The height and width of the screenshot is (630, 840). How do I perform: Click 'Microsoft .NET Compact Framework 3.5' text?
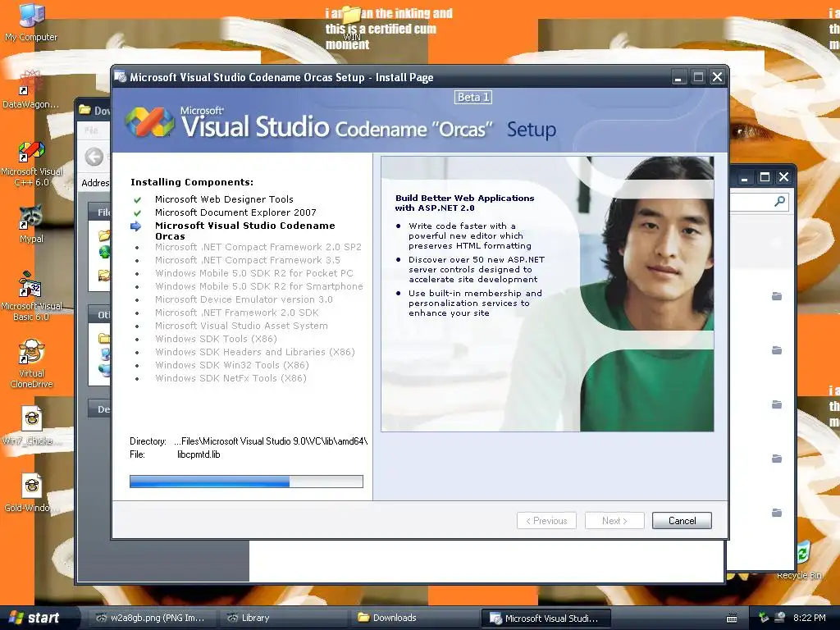coord(248,260)
